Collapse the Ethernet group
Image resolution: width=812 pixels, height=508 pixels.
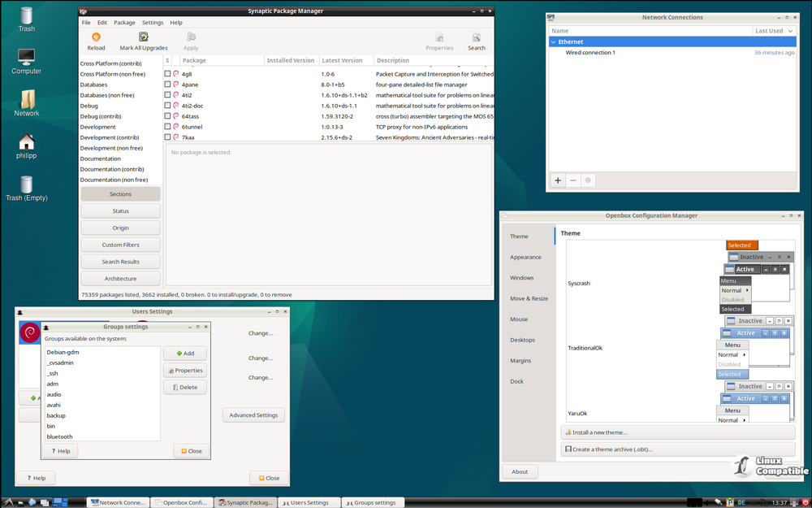553,41
